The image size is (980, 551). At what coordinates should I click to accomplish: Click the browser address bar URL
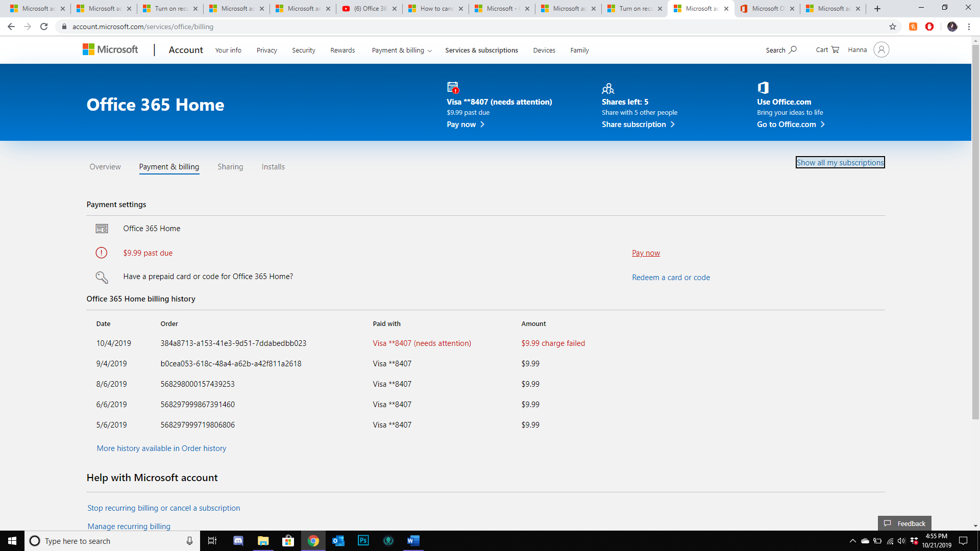click(x=143, y=27)
